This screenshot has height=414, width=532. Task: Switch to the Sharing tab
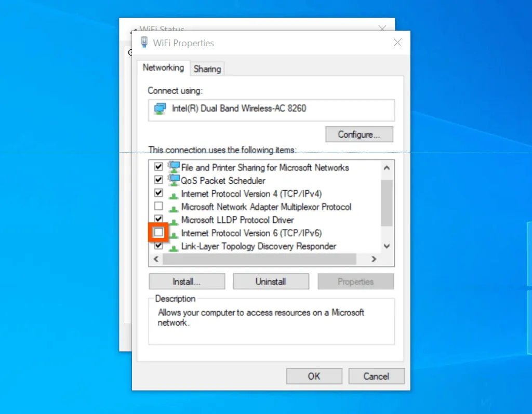coord(207,69)
